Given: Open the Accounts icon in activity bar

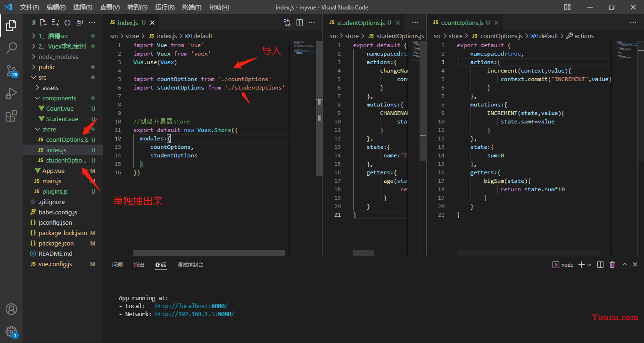Looking at the screenshot, I should coord(11,309).
